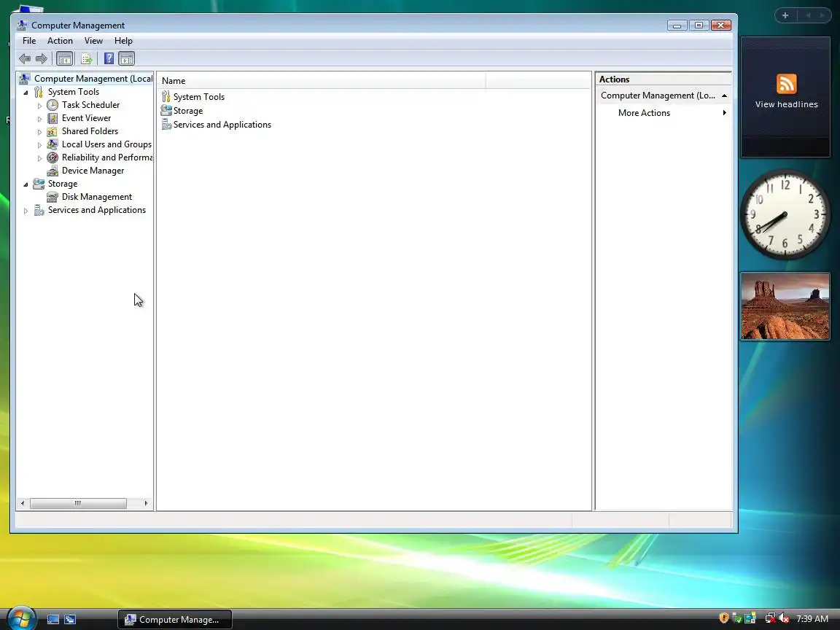This screenshot has height=630, width=840.
Task: Click the System Tools icon in tree
Action: [x=39, y=92]
